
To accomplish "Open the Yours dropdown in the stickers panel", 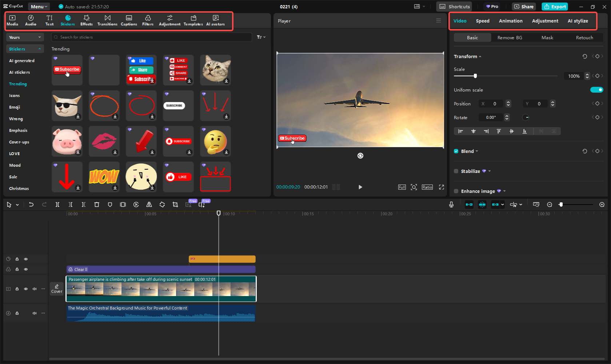I will [x=24, y=37].
